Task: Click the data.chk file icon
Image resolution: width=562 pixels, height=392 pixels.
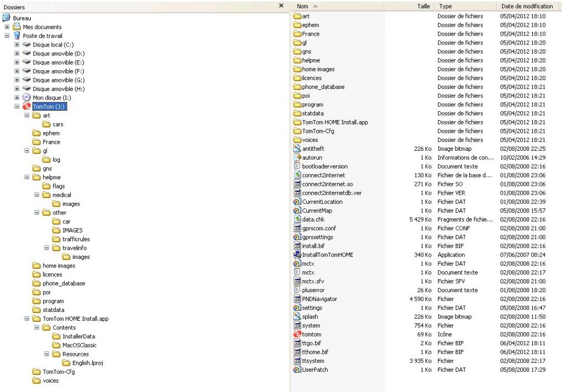Action: 297,219
